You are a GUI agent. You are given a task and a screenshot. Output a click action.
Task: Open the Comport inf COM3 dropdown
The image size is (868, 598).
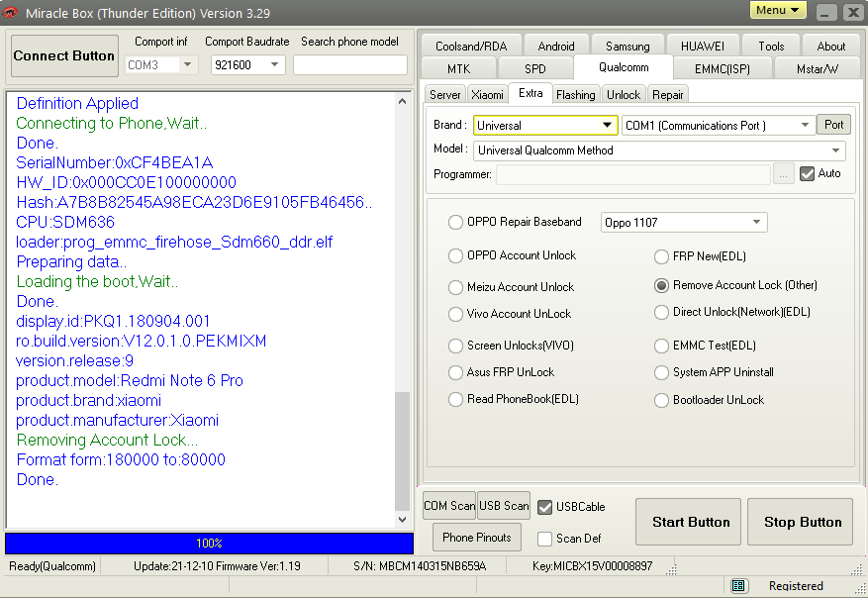160,64
